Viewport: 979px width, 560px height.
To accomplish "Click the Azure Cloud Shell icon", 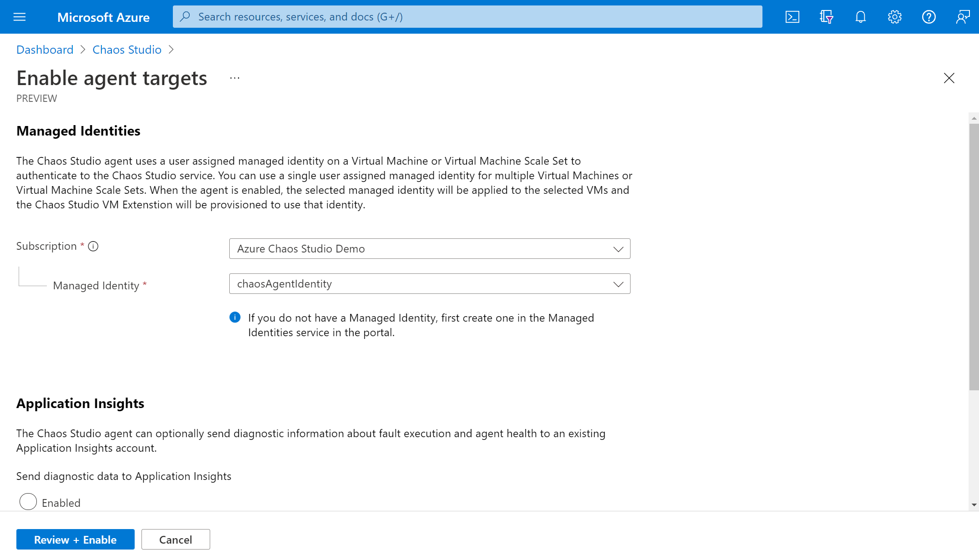I will point(793,17).
